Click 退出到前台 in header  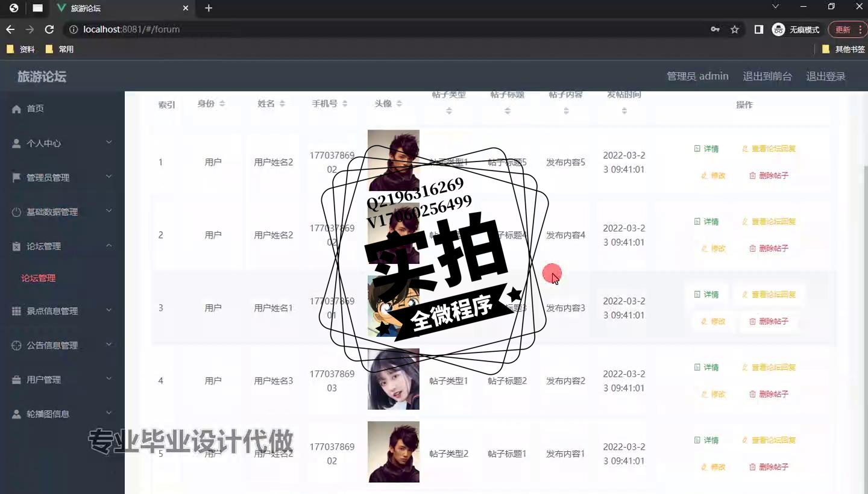click(x=767, y=77)
